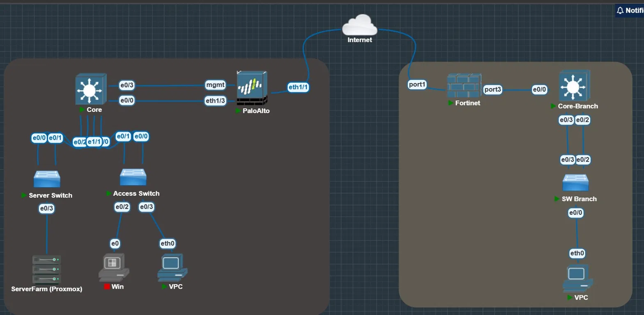
Task: Click the PaloAlto firewall node icon
Action: pos(252,88)
